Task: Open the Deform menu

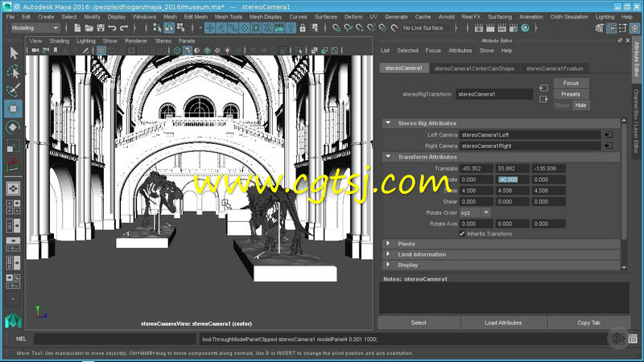Action: (x=353, y=17)
